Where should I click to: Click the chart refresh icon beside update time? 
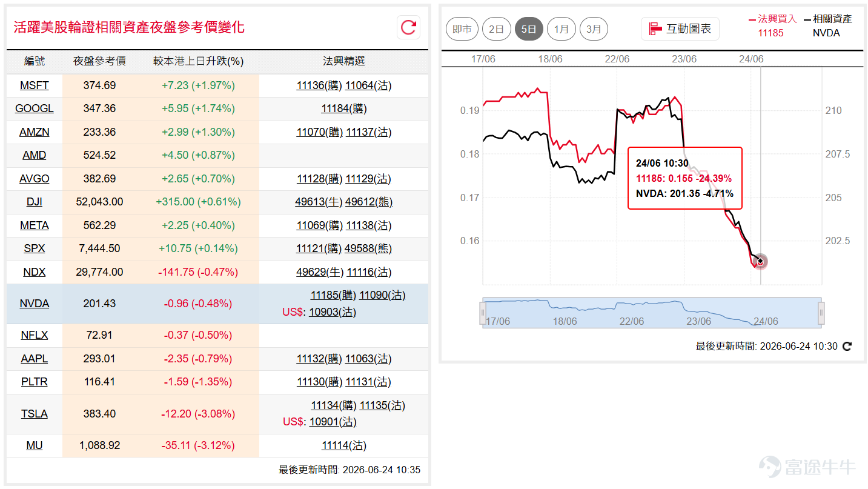click(847, 347)
